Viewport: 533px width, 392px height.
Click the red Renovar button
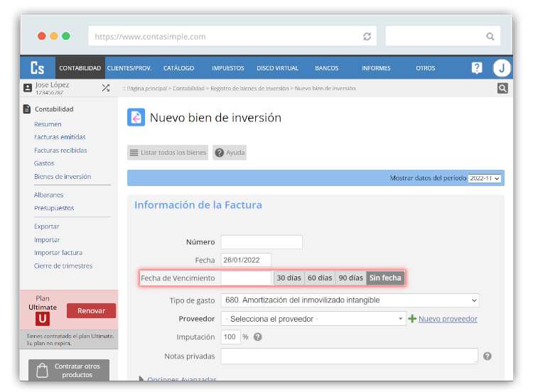(x=91, y=311)
